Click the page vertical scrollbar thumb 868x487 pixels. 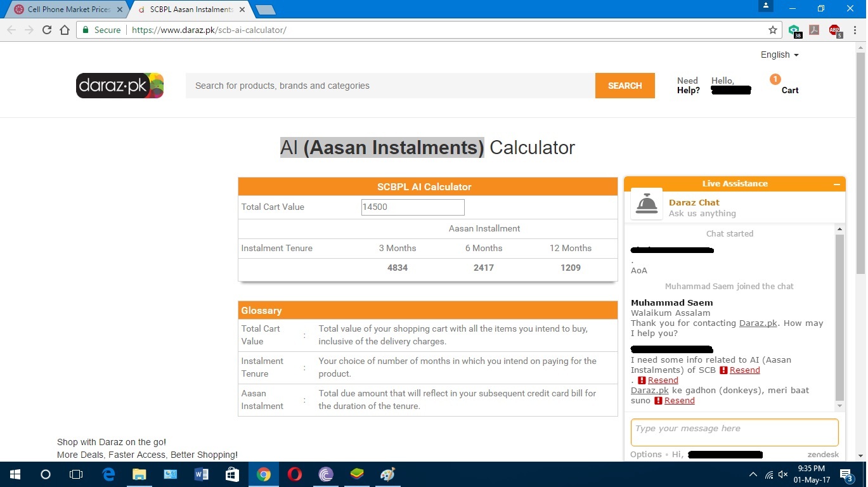pyautogui.click(x=861, y=162)
